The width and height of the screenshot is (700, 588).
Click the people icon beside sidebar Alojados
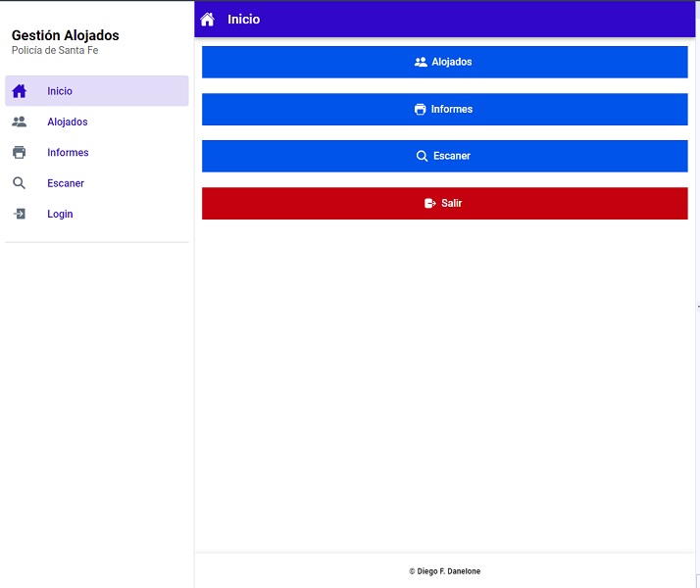(19, 122)
